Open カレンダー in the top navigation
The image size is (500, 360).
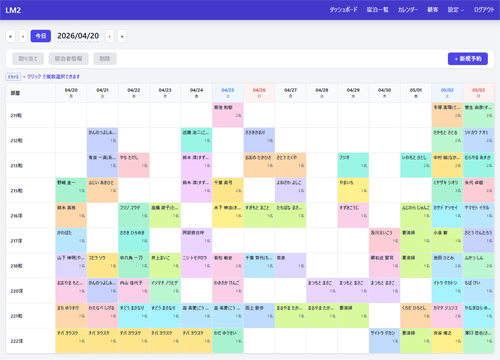(408, 10)
